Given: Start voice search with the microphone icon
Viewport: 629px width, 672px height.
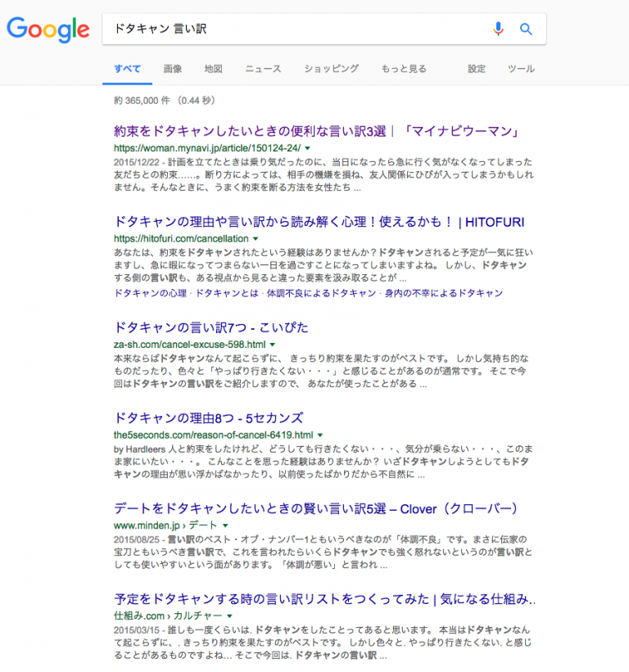Looking at the screenshot, I should [498, 29].
